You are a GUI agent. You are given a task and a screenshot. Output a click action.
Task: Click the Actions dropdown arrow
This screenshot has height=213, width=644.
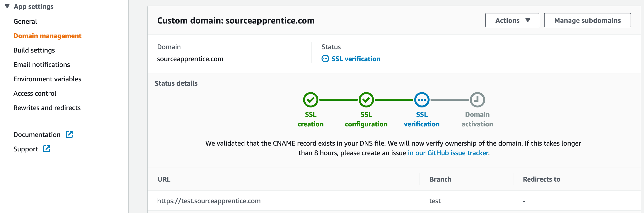point(528,20)
